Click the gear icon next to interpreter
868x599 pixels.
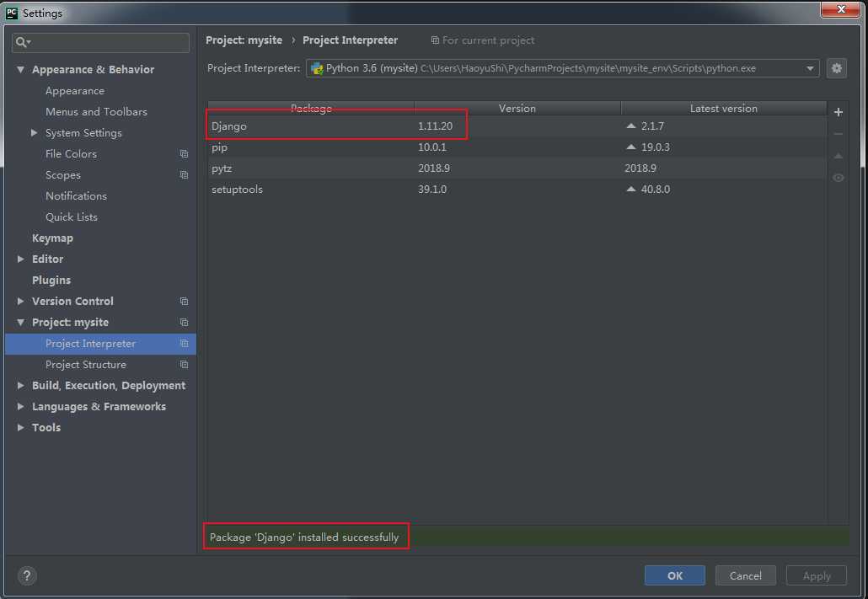(x=837, y=68)
